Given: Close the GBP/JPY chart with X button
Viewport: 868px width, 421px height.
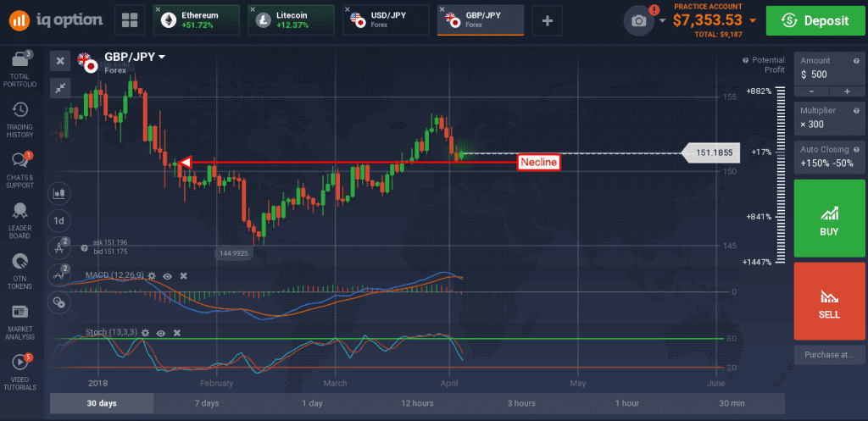Looking at the screenshot, I should (60, 60).
